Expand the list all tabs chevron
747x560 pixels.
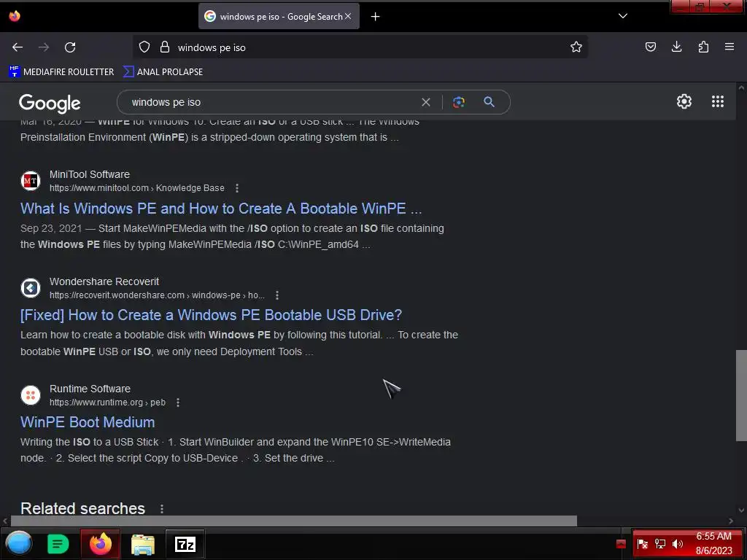(623, 16)
